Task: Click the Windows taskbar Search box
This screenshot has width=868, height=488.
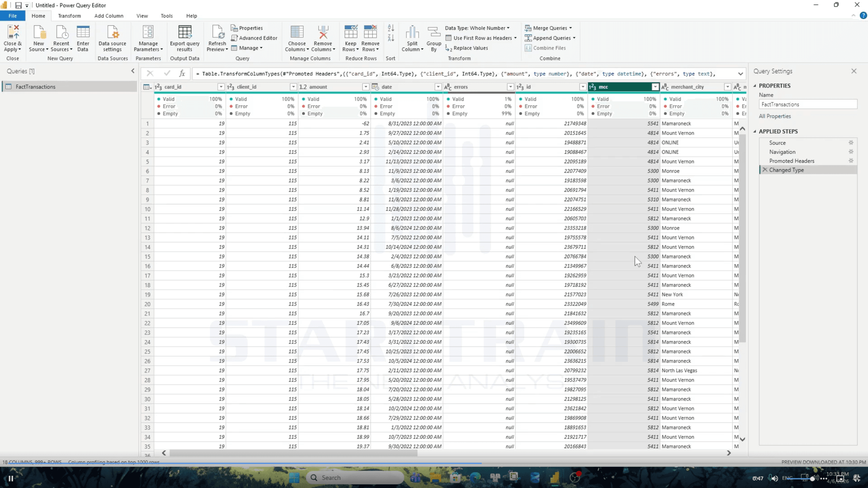Action: 355,478
